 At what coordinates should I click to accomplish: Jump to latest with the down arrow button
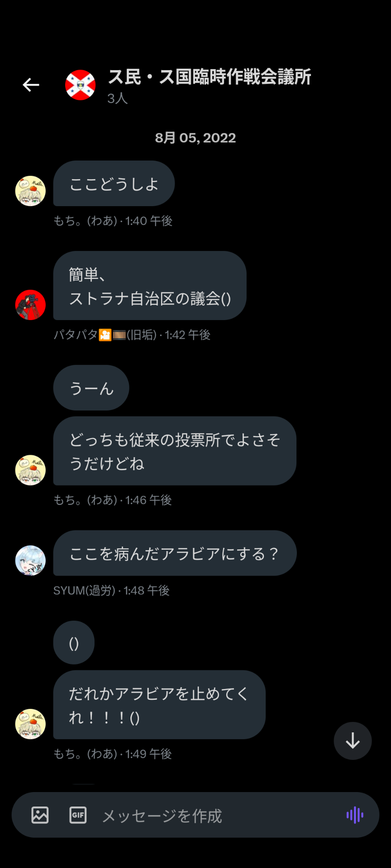tap(353, 741)
